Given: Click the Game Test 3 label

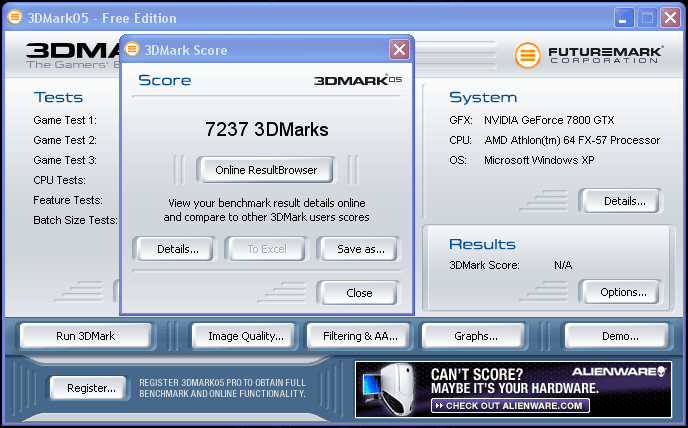Looking at the screenshot, I should tap(65, 160).
